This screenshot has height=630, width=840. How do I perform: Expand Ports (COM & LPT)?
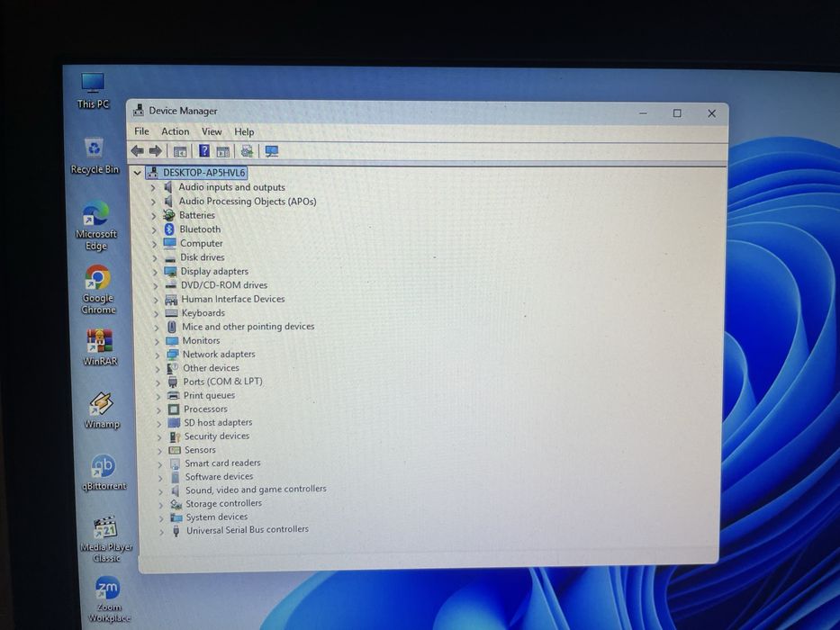pyautogui.click(x=158, y=382)
